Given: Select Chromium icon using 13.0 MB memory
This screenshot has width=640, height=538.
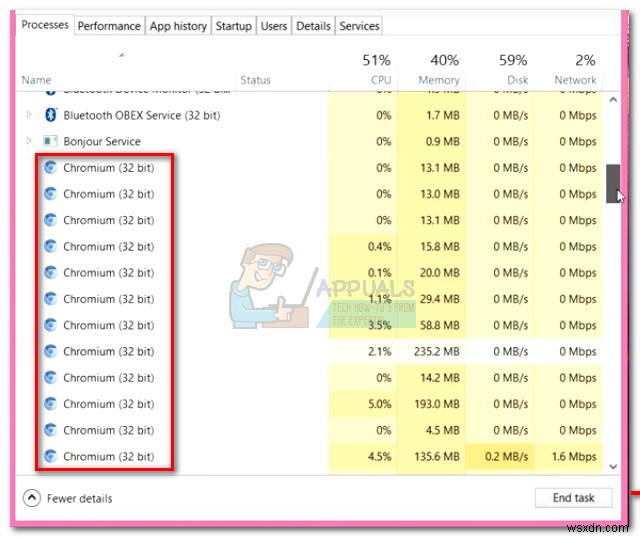Looking at the screenshot, I should click(x=51, y=193).
